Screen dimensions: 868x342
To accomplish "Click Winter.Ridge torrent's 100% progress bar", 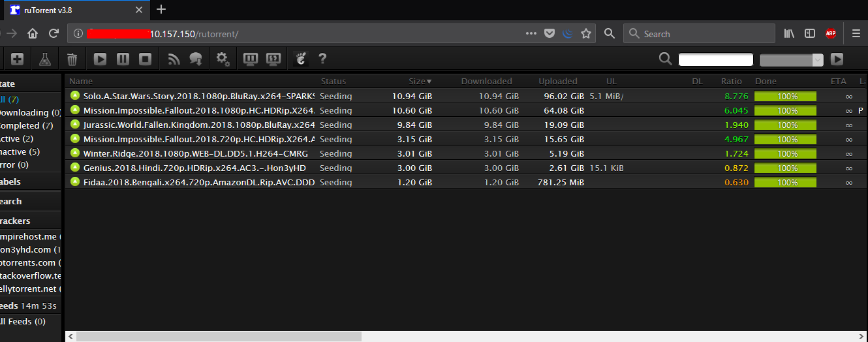I will (786, 153).
